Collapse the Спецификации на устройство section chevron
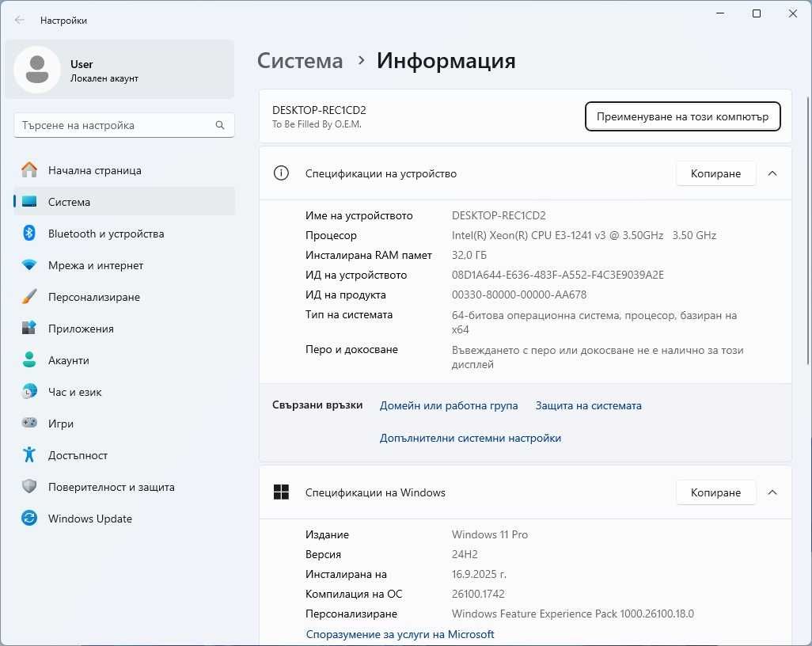Screen dimensions: 812x646 click(772, 173)
